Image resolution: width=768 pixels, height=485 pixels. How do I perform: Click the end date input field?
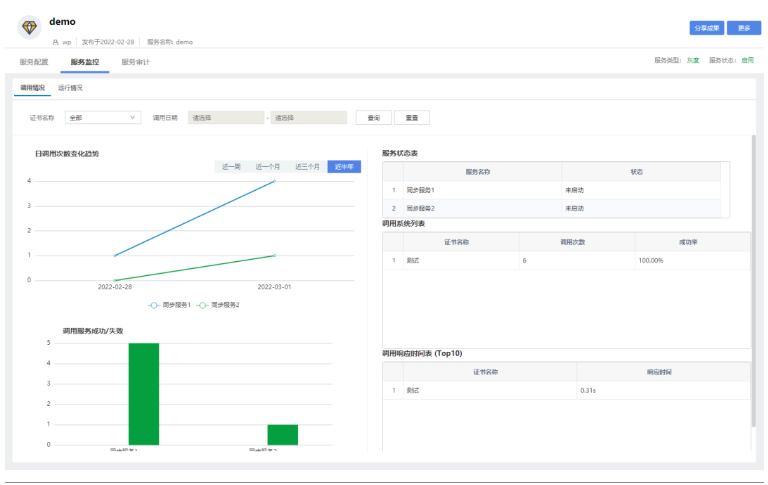(x=309, y=117)
